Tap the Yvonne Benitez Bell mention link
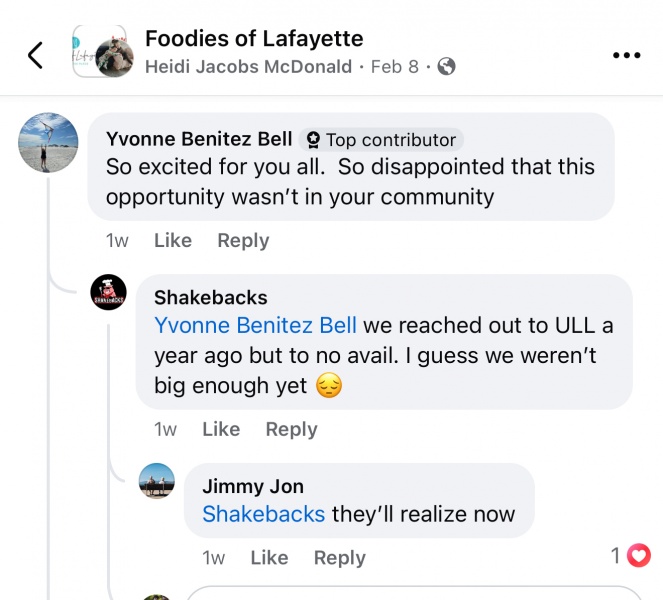 pos(255,326)
